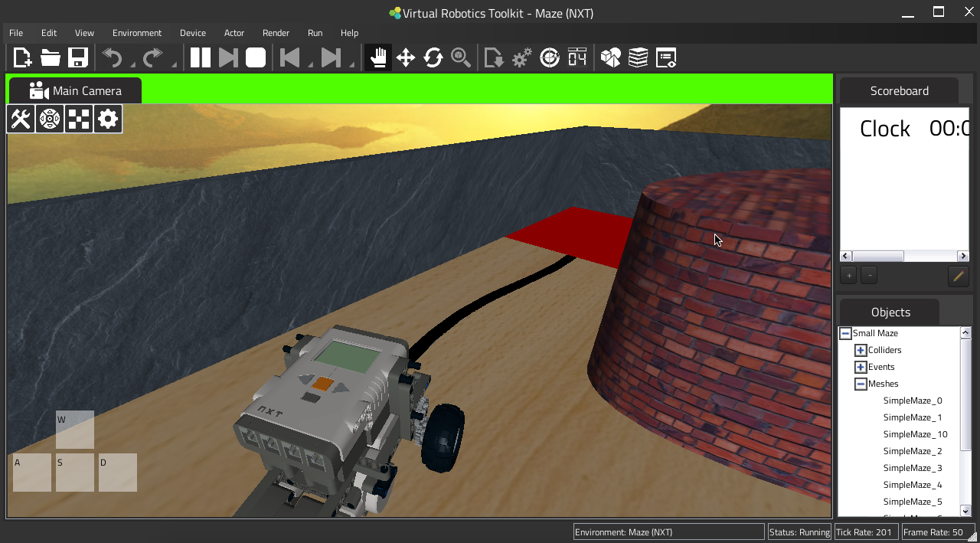
Task: Save the project with the floppy disk icon
Action: (x=78, y=58)
